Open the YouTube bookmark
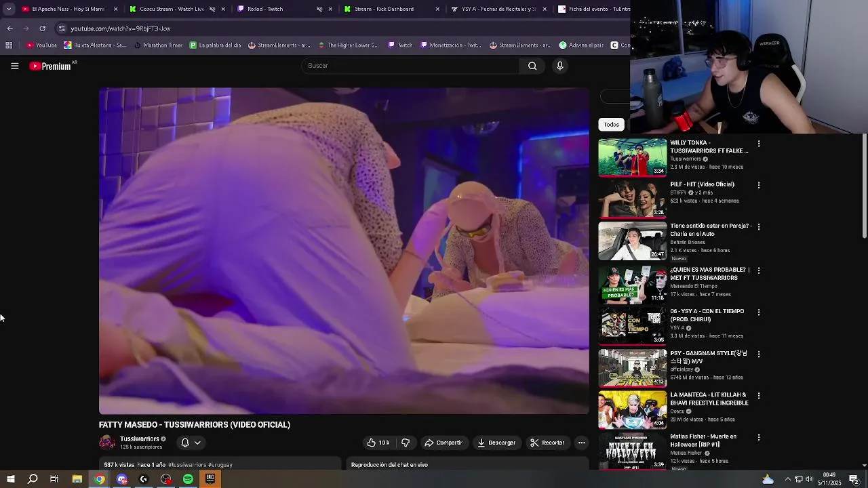 click(x=41, y=45)
